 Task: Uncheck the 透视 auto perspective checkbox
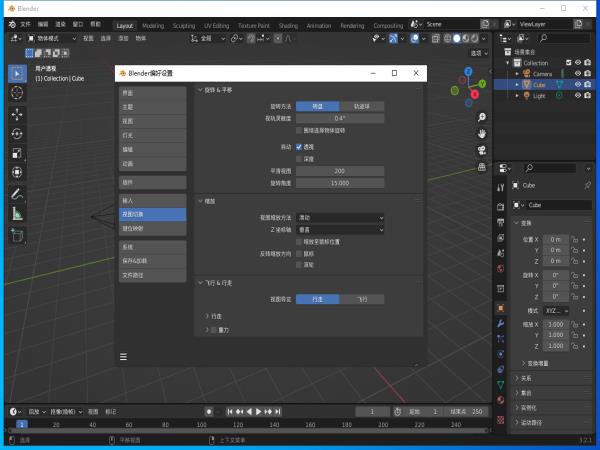click(x=298, y=146)
